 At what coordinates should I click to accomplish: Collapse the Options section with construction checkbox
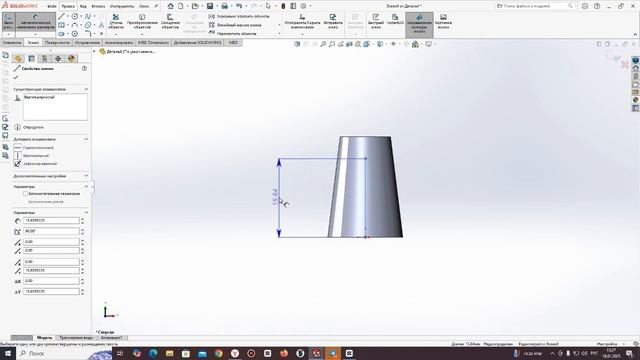[86, 187]
